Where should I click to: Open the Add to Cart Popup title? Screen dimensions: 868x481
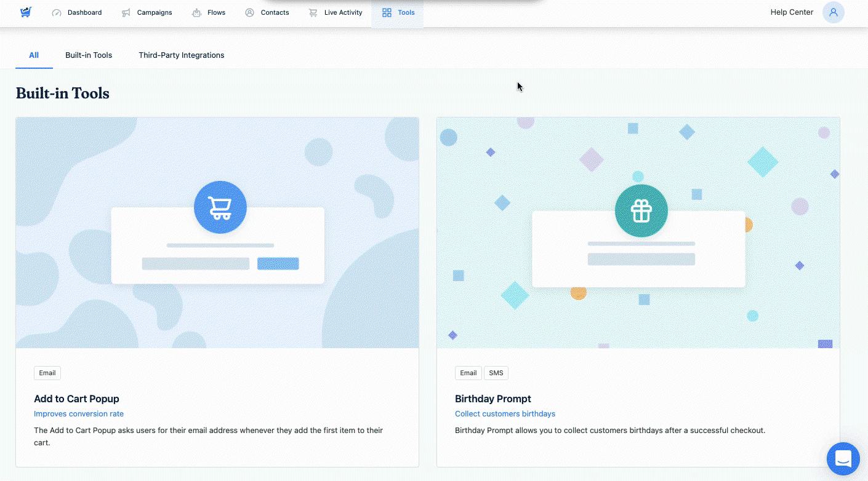point(76,399)
